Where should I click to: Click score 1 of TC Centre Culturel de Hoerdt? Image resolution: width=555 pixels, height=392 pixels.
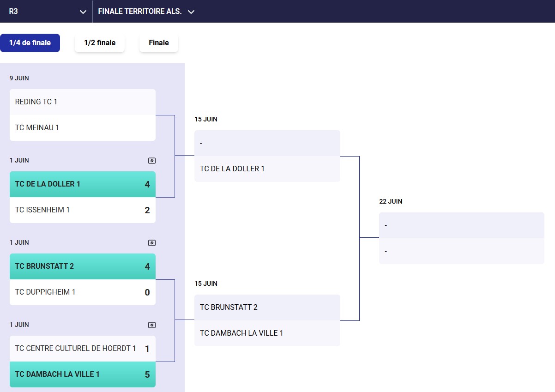tap(147, 349)
